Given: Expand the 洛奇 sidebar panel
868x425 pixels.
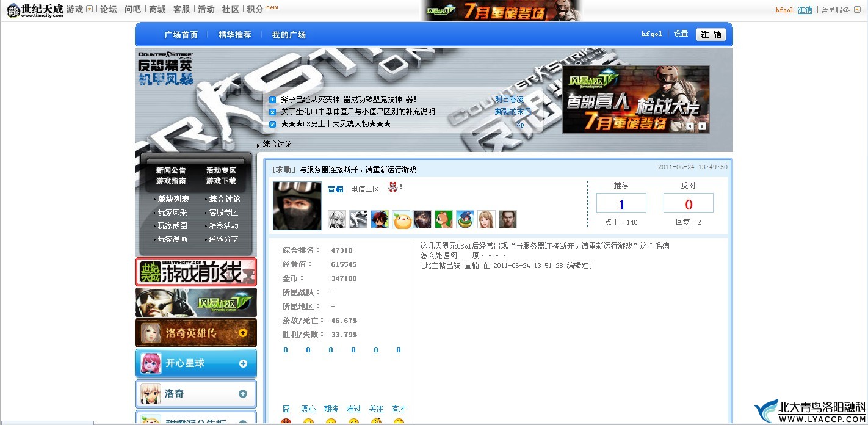Looking at the screenshot, I should coord(243,394).
